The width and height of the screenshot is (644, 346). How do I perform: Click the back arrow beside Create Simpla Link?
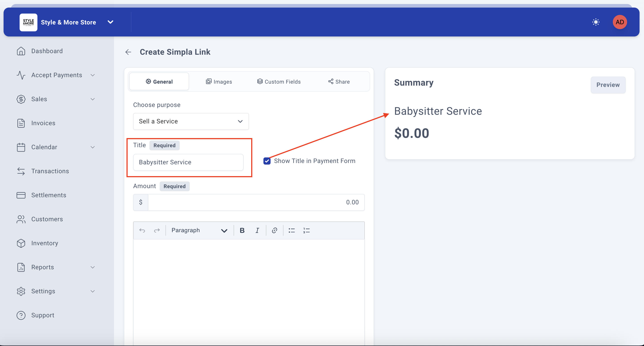tap(128, 52)
